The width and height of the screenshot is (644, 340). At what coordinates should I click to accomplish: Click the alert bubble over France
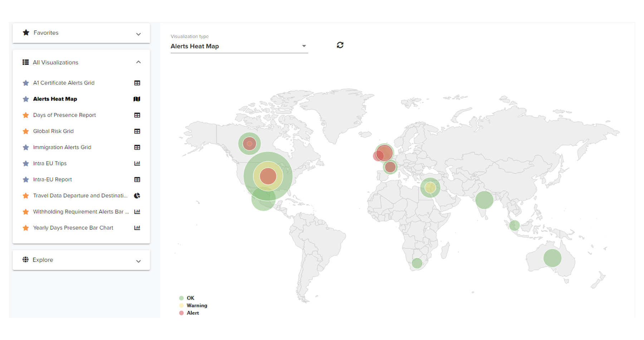(x=390, y=167)
